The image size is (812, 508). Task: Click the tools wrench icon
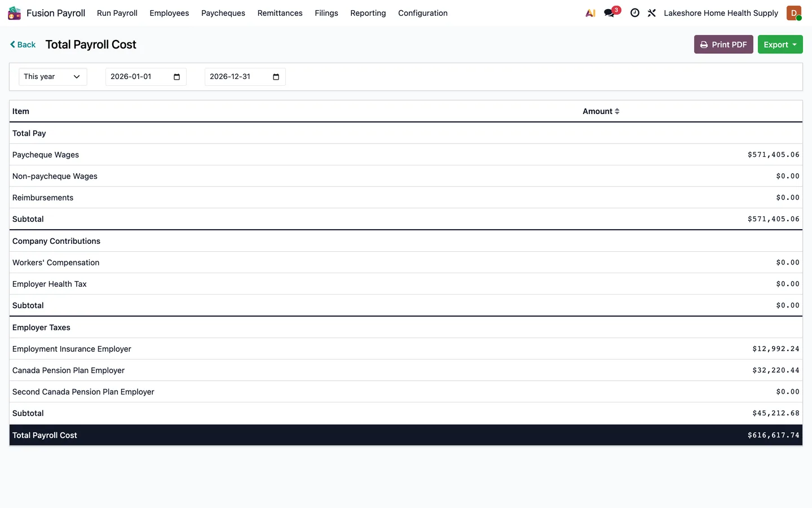coord(652,13)
